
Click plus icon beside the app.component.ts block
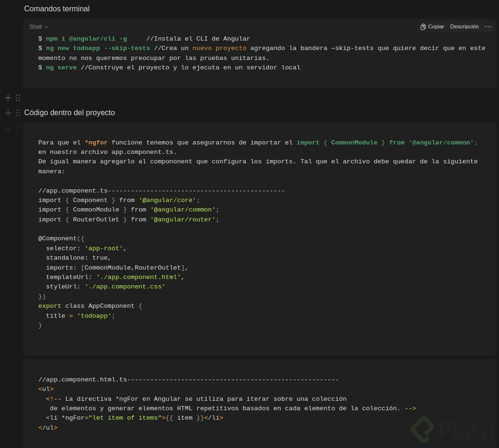pos(8,129)
